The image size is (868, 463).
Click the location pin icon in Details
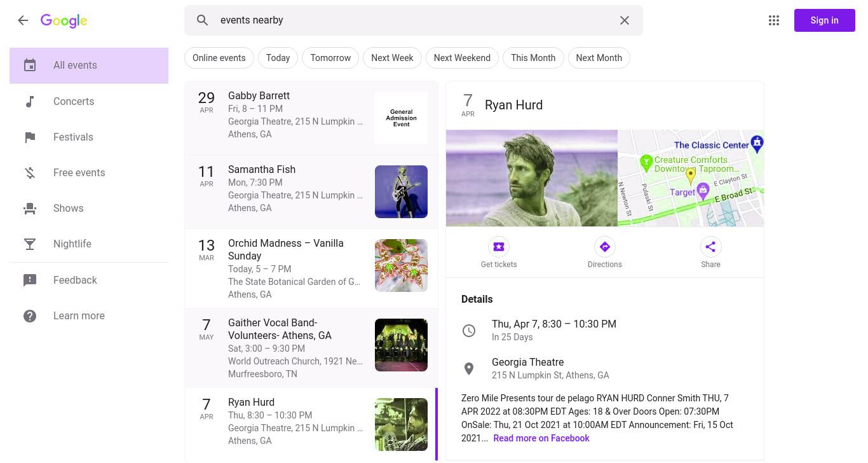click(x=469, y=369)
